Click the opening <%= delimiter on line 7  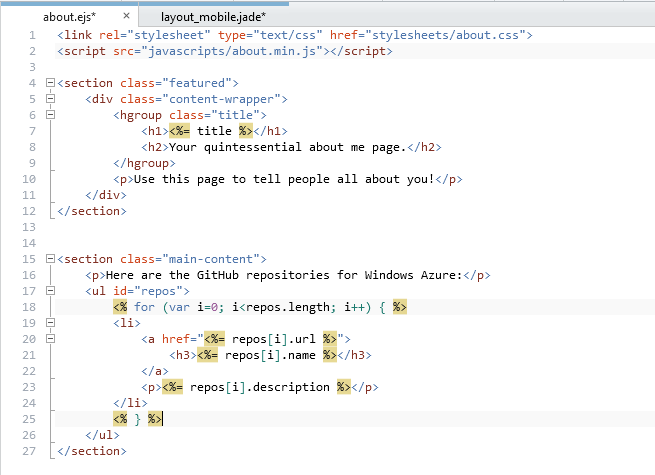point(180,131)
